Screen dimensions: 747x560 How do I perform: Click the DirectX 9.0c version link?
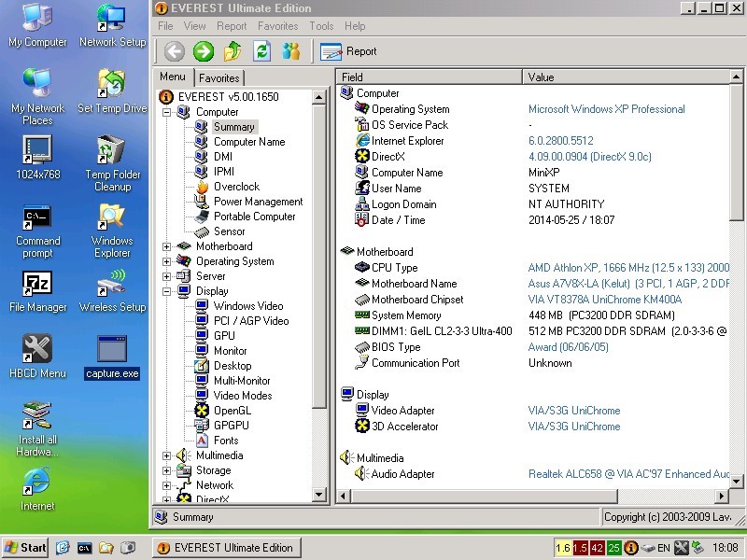pyautogui.click(x=590, y=157)
